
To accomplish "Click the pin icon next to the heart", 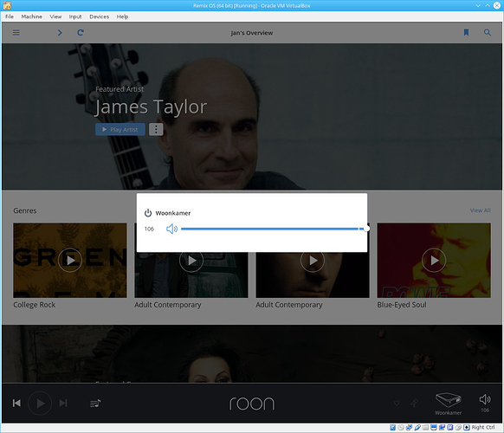I will tap(414, 403).
